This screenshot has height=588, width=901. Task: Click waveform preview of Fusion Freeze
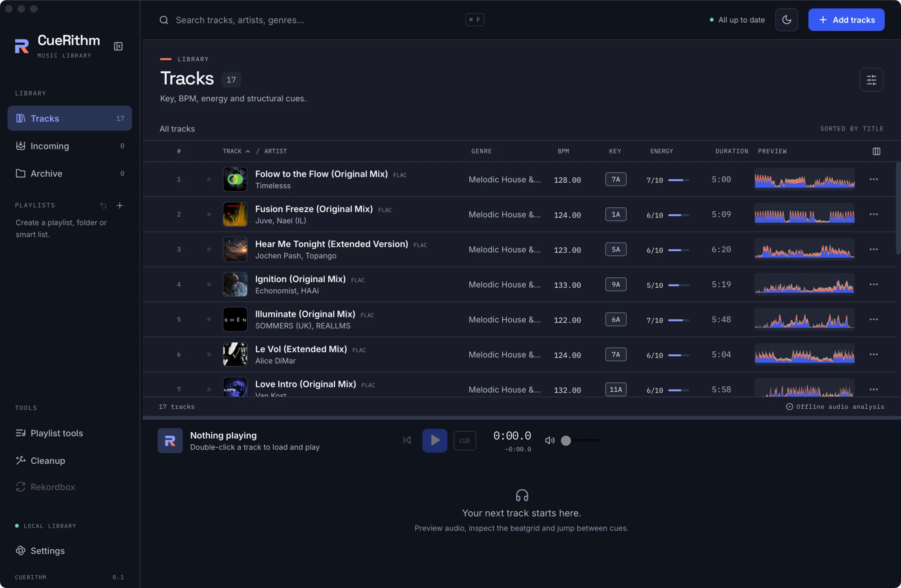804,214
